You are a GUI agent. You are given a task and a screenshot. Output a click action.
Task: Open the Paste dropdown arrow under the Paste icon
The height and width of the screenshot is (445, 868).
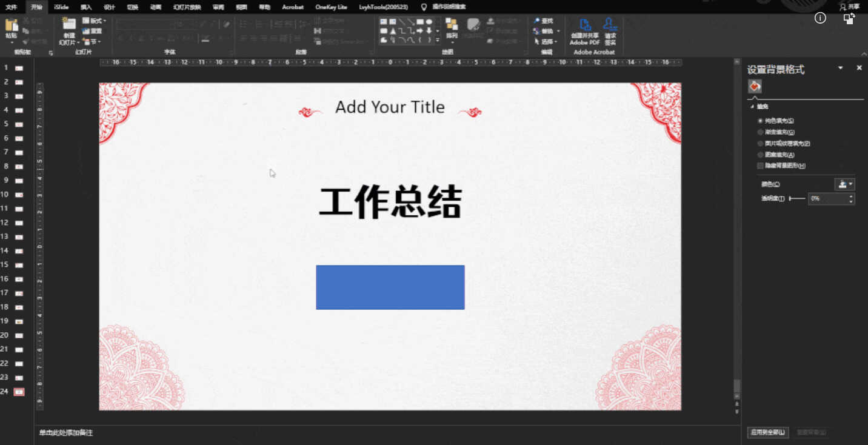point(12,42)
